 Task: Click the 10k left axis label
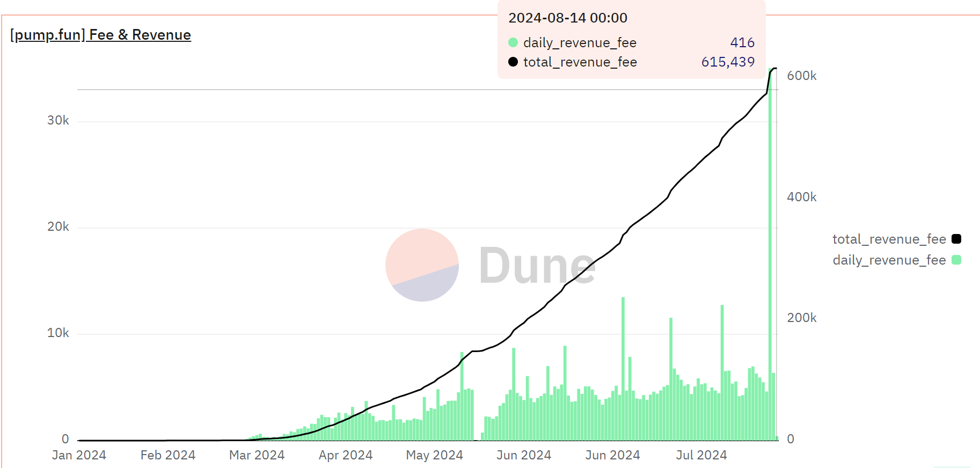(58, 333)
